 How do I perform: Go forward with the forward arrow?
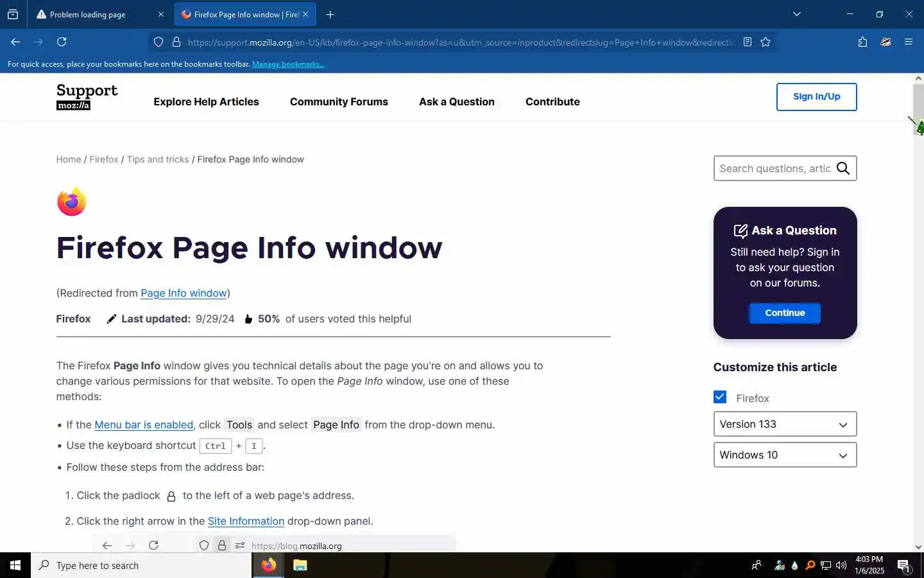[x=38, y=42]
